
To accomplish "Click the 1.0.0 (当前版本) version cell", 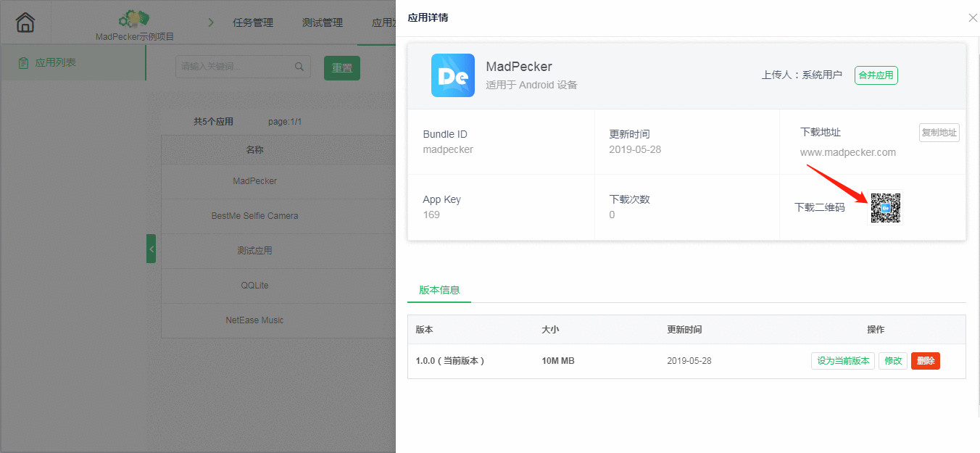I will tap(449, 361).
